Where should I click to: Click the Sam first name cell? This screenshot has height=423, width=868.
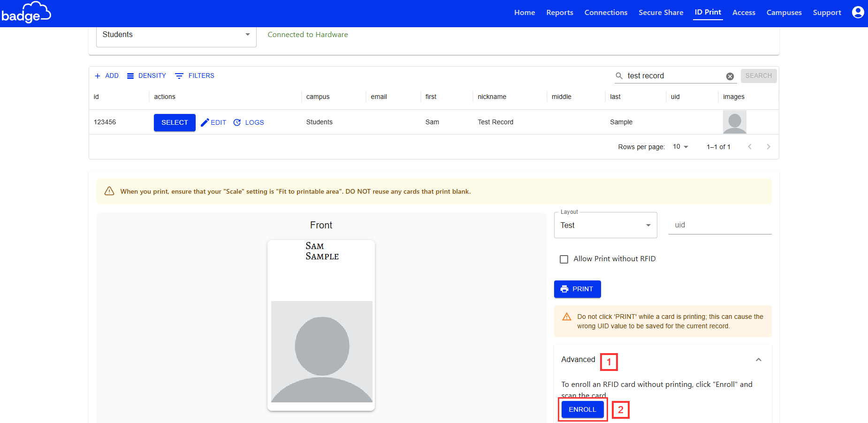432,122
